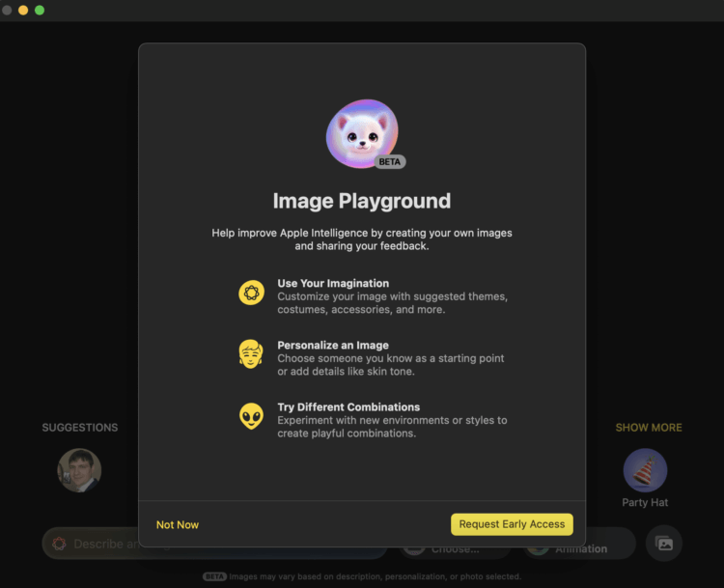Click the Try Different Combinations title
Viewport: 724px width, 588px height.
coord(348,406)
